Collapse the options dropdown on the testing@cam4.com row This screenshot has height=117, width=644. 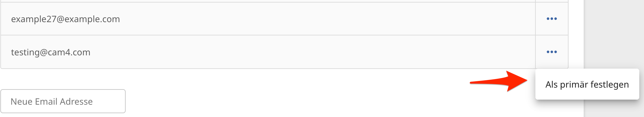[552, 52]
